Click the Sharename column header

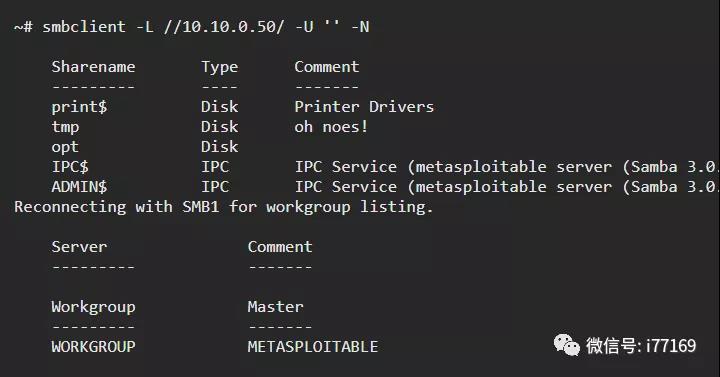pos(93,67)
